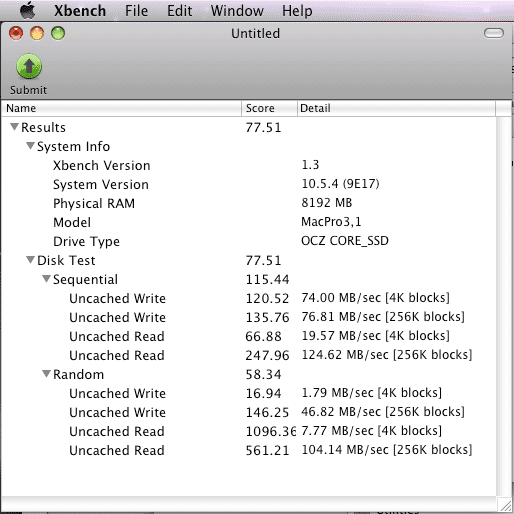Image resolution: width=514 pixels, height=514 pixels.
Task: Toggle toolbar with the pill button
Action: tap(494, 33)
